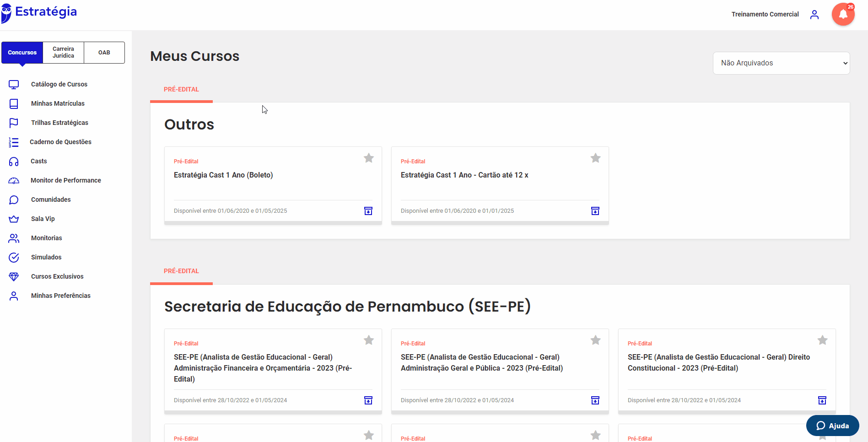This screenshot has height=442, width=868.
Task: Archive the Administração Financeira e Orçamentária course
Action: [368, 400]
